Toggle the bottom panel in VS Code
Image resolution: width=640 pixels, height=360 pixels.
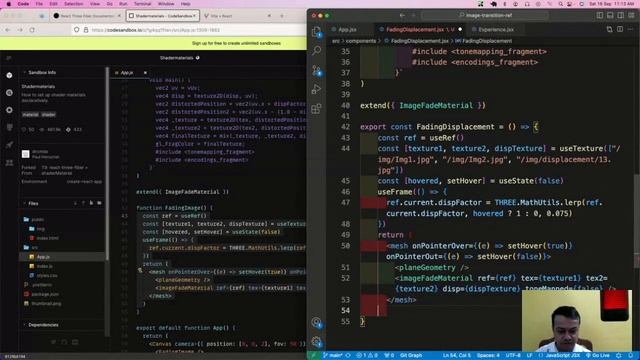point(610,16)
